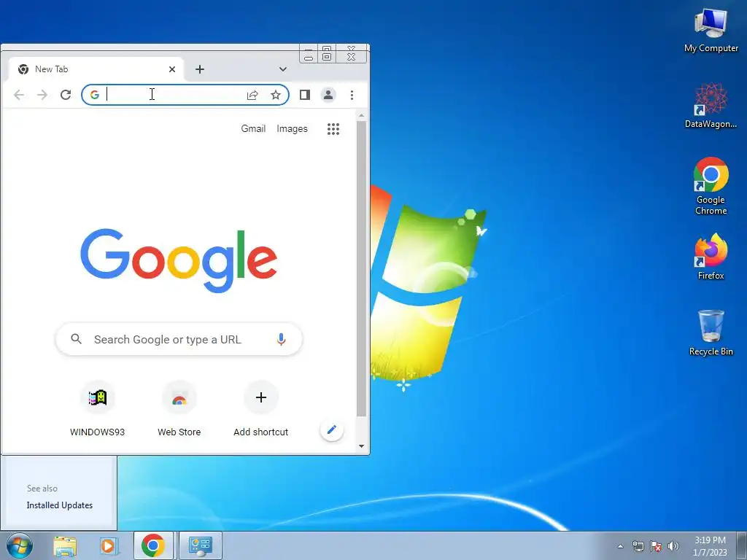Click the page scrollbar down arrow

point(362,446)
